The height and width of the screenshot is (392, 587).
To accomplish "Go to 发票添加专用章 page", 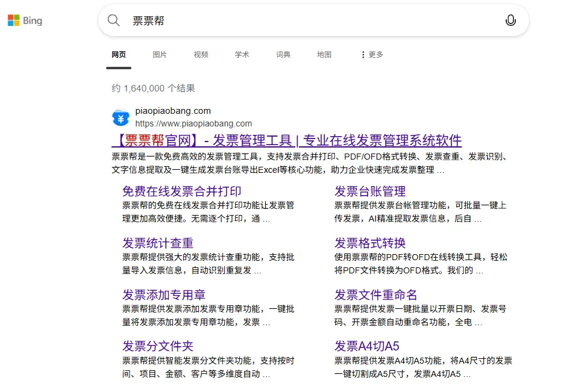I will tap(164, 295).
